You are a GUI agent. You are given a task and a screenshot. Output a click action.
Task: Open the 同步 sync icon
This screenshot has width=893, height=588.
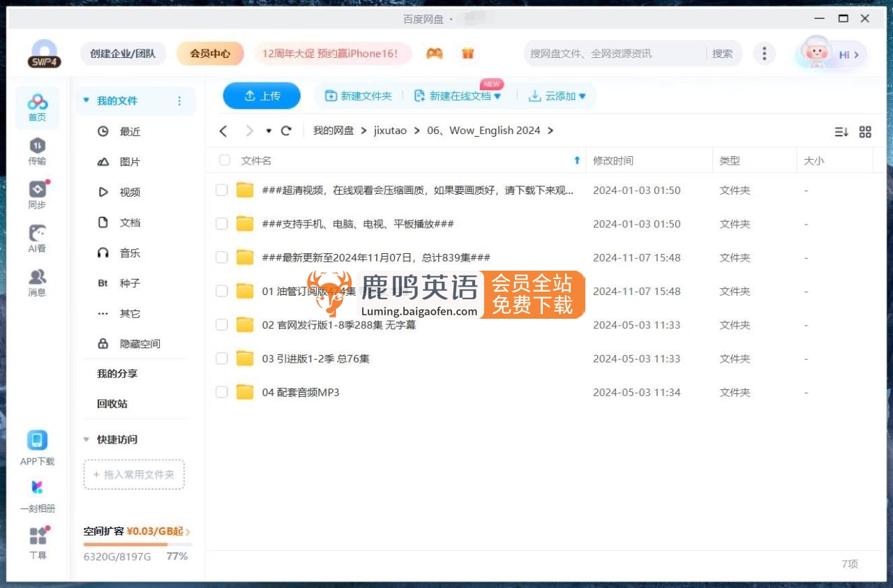(38, 195)
